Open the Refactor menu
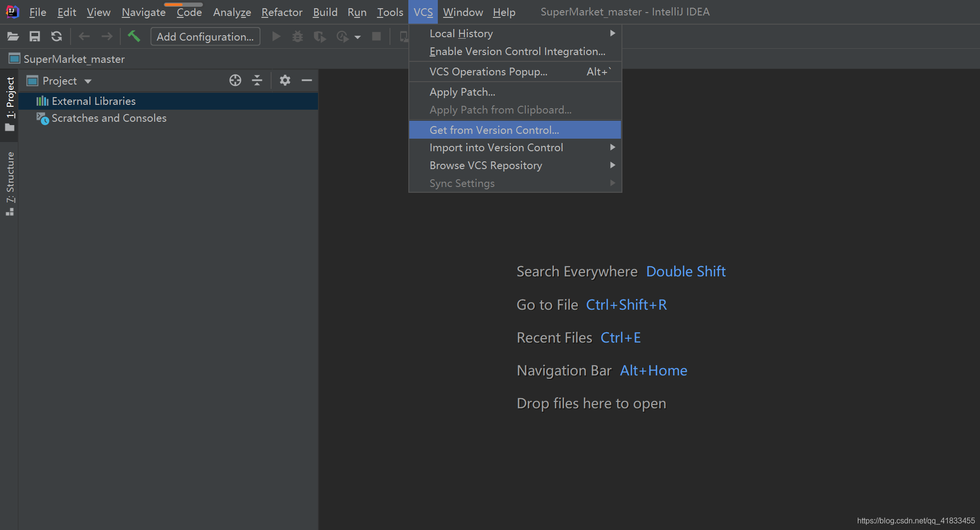980x530 pixels. tap(282, 12)
